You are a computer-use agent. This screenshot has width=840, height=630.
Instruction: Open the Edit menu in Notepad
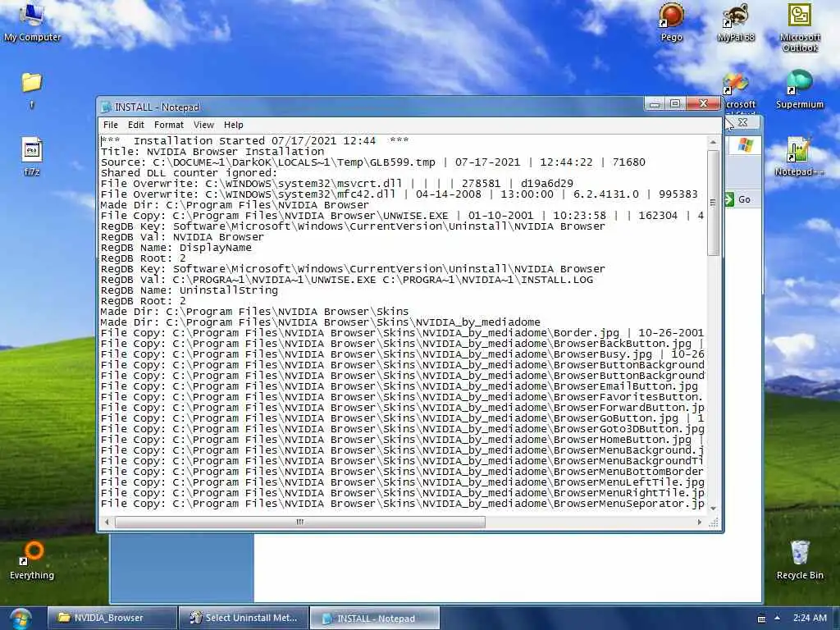(x=135, y=125)
